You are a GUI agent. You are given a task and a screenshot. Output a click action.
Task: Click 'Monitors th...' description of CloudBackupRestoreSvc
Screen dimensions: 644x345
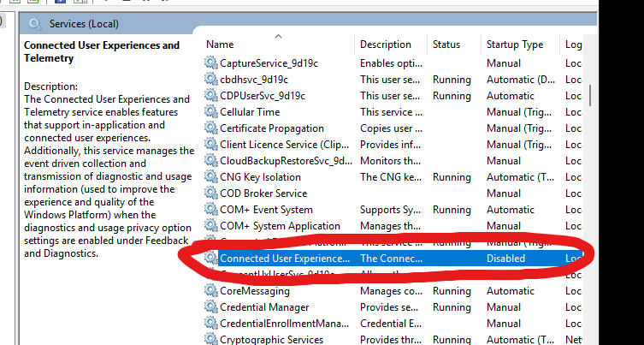coord(391,161)
